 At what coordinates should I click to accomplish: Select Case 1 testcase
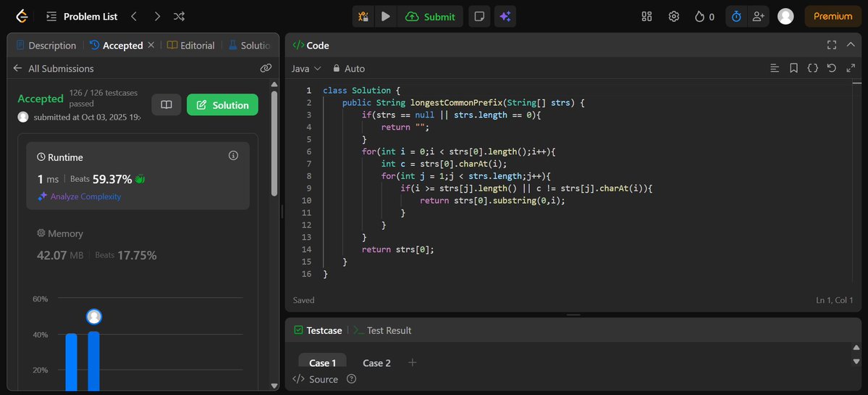pyautogui.click(x=323, y=362)
